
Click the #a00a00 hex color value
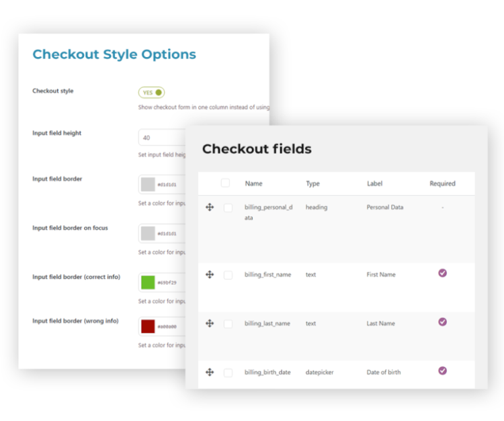167,327
